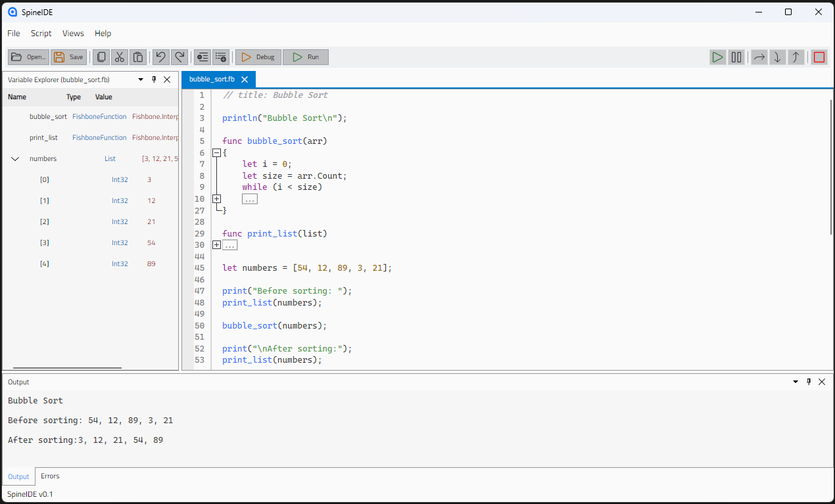Close the Output panel
Viewport: 835px width, 504px height.
(822, 382)
